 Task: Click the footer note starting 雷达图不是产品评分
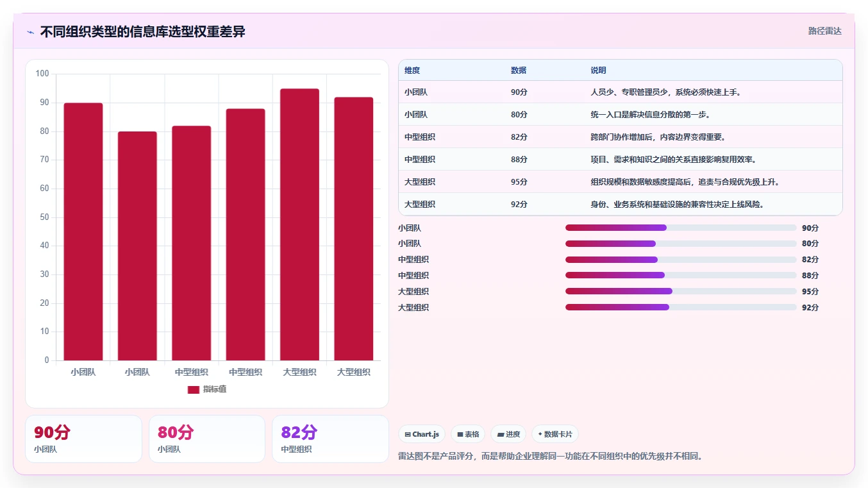[551, 457]
